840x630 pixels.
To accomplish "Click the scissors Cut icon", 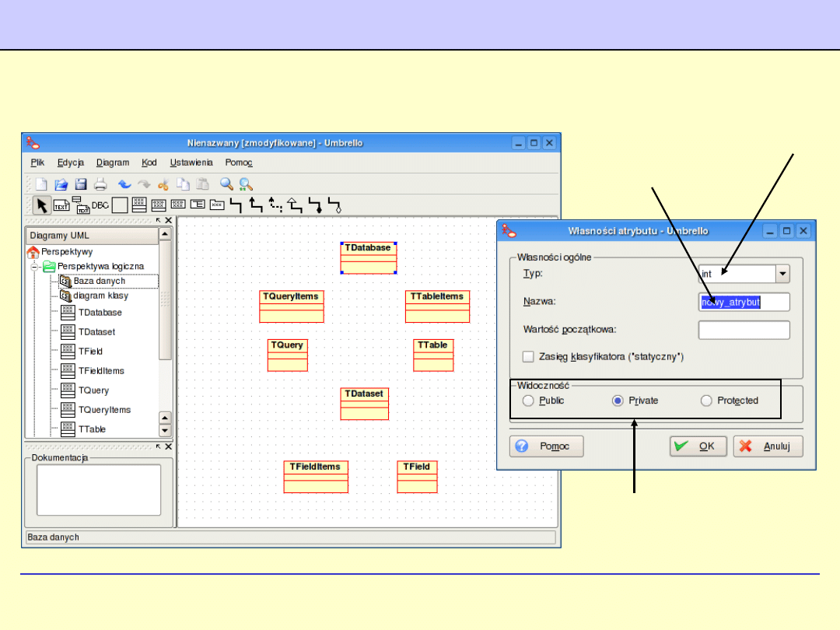I will pyautogui.click(x=163, y=184).
